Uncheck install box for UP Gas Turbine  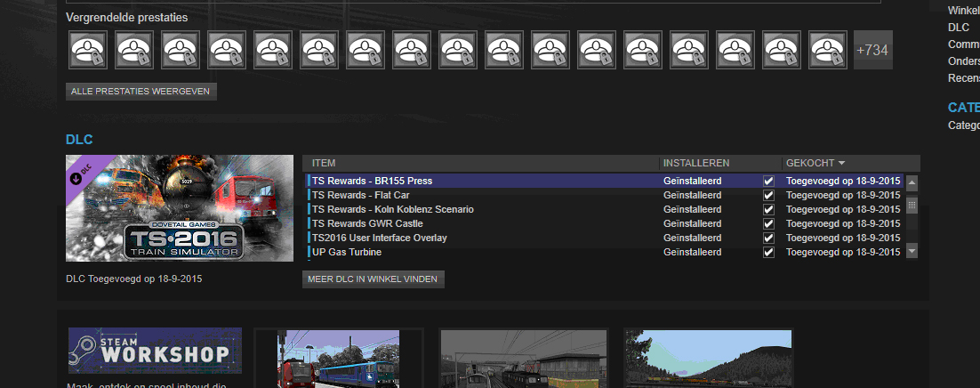[x=768, y=252]
